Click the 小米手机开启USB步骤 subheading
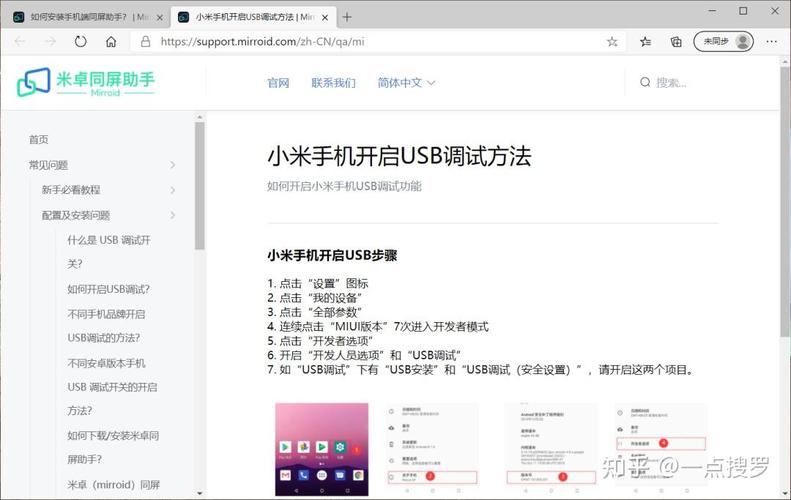Screen dimensions: 791x500 332,255
